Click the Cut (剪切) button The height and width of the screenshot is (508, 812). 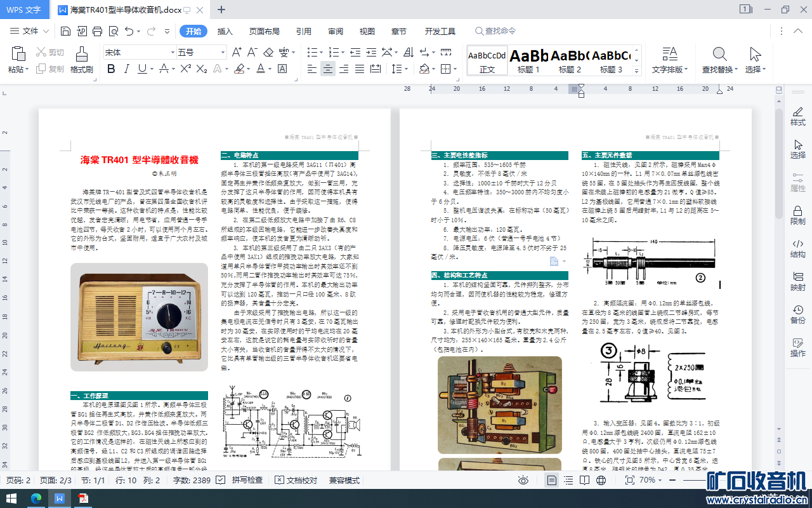[50, 52]
